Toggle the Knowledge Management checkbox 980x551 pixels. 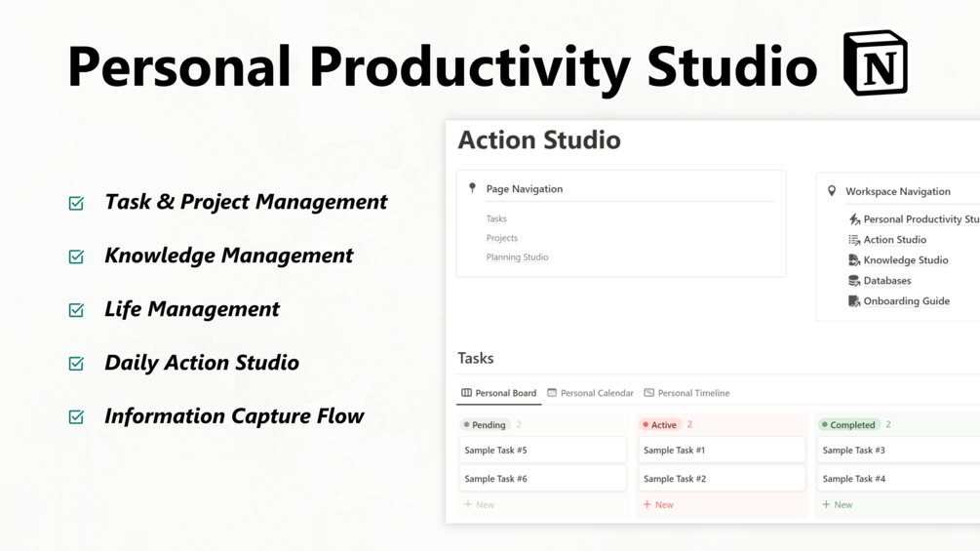pyautogui.click(x=76, y=256)
